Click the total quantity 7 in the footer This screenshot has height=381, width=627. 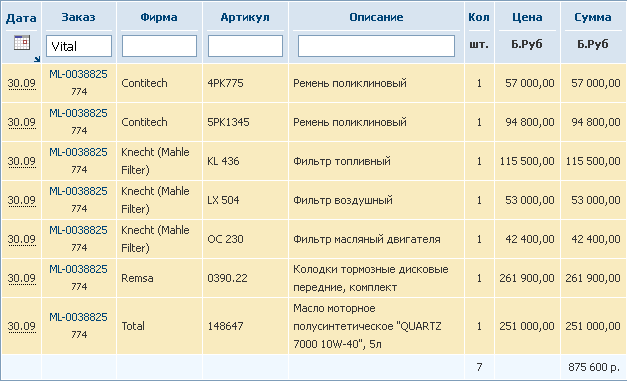pos(479,367)
